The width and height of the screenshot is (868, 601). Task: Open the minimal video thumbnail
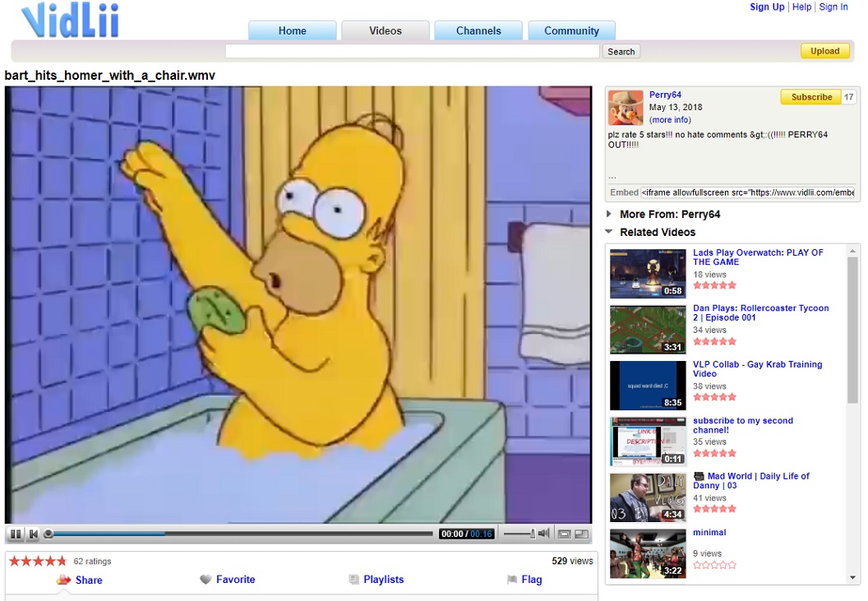[x=648, y=553]
